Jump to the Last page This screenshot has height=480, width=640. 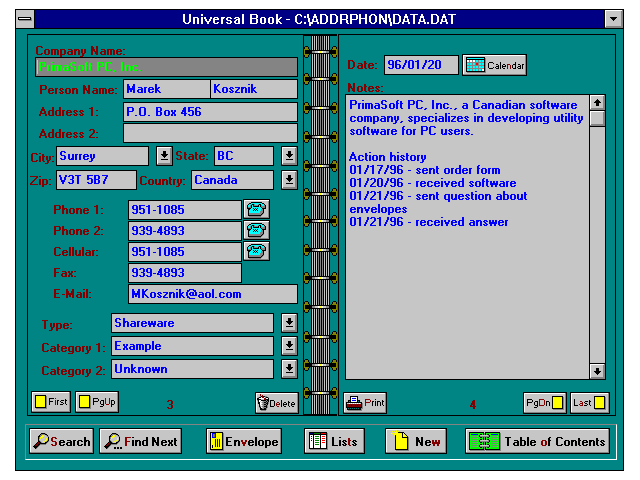point(589,403)
